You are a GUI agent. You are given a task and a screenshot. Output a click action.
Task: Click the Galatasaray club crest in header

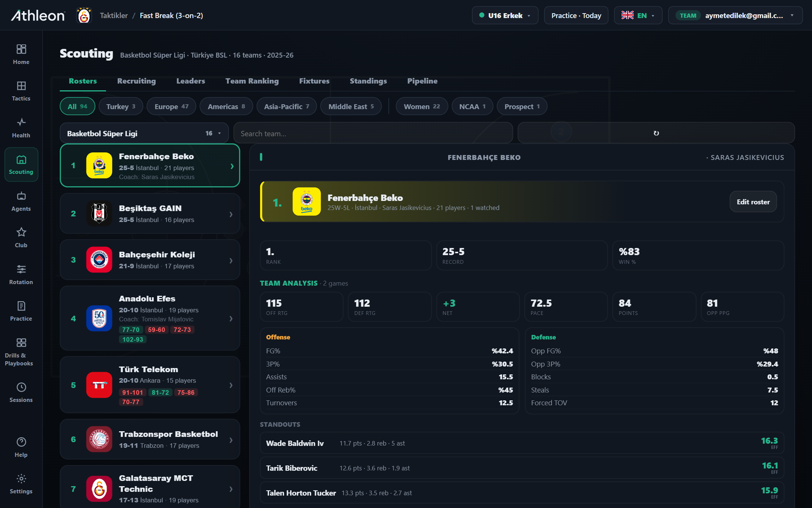tap(84, 15)
